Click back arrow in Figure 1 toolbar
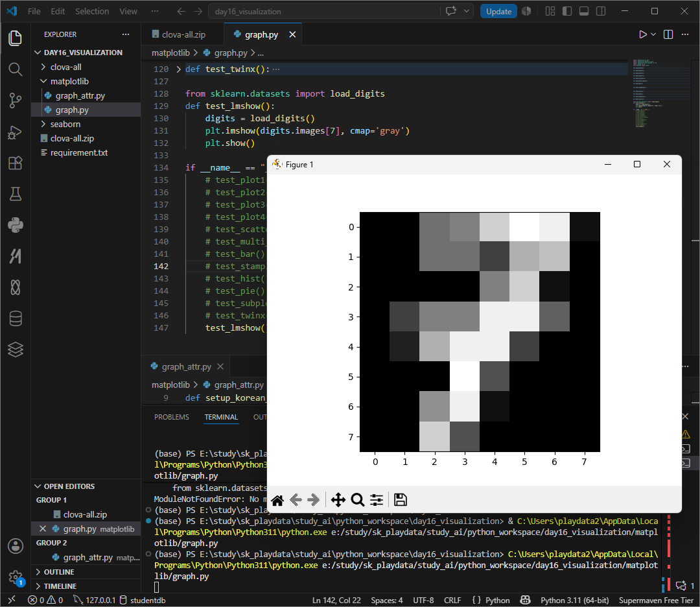This screenshot has width=700, height=607. click(296, 500)
